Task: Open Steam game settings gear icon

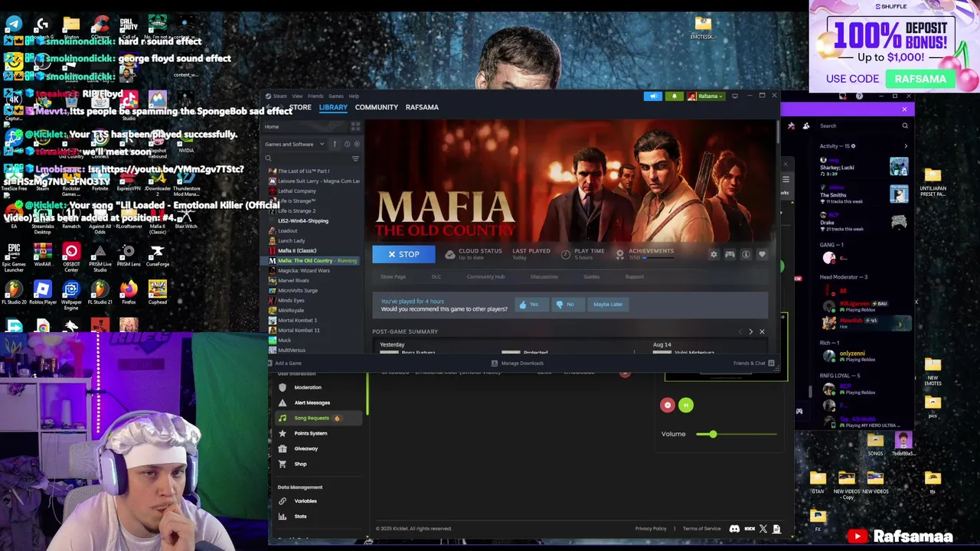Action: point(714,255)
